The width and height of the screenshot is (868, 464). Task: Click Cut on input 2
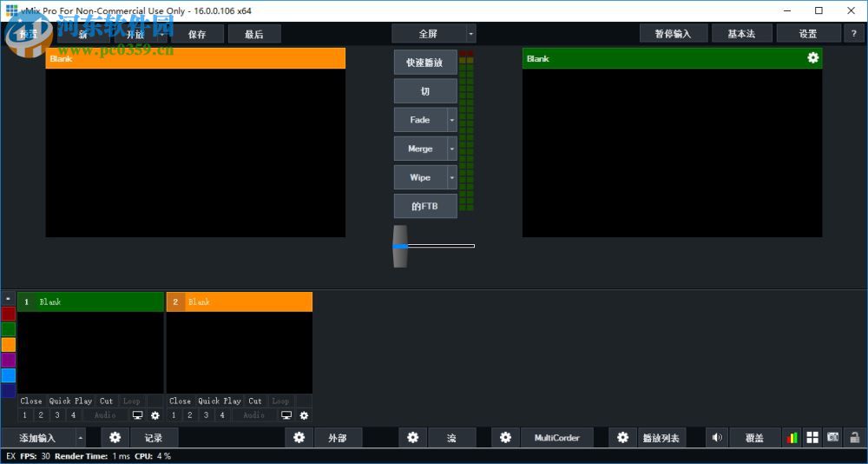(255, 401)
